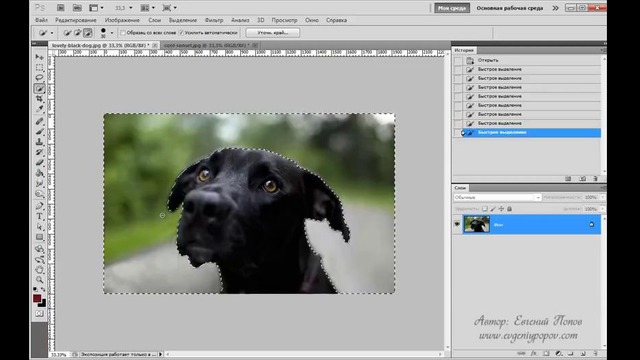Enable 'Образец со всех слоев' checkbox

(123, 33)
